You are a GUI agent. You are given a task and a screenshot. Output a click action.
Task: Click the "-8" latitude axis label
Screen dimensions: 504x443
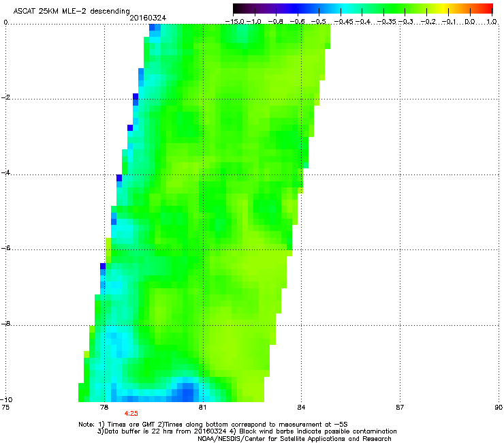[5, 323]
